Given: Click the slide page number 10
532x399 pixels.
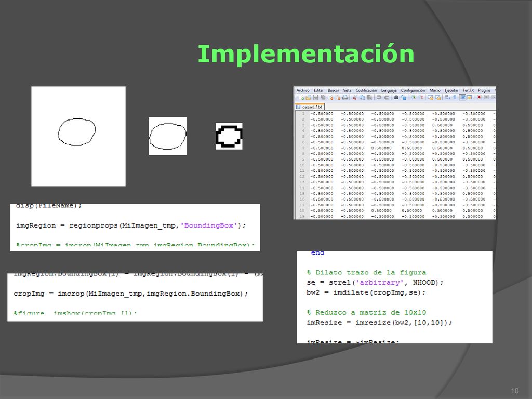Looking at the screenshot, I should [515, 391].
